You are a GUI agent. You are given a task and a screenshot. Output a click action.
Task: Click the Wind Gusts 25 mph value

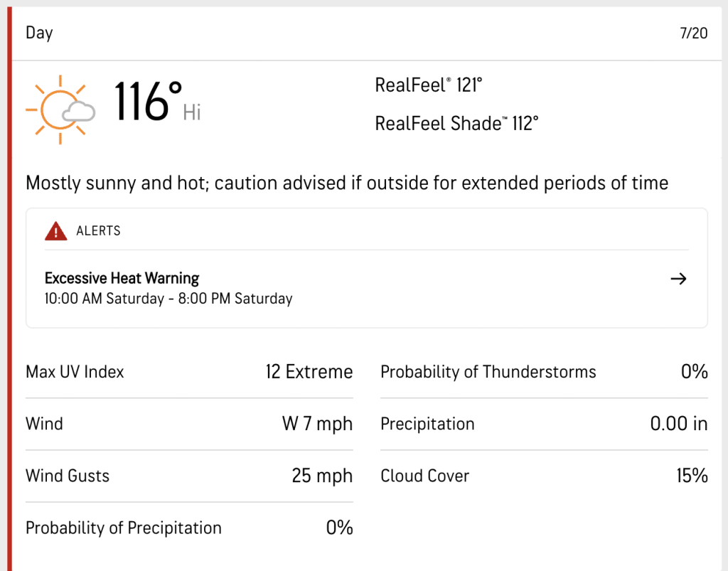pyautogui.click(x=322, y=476)
